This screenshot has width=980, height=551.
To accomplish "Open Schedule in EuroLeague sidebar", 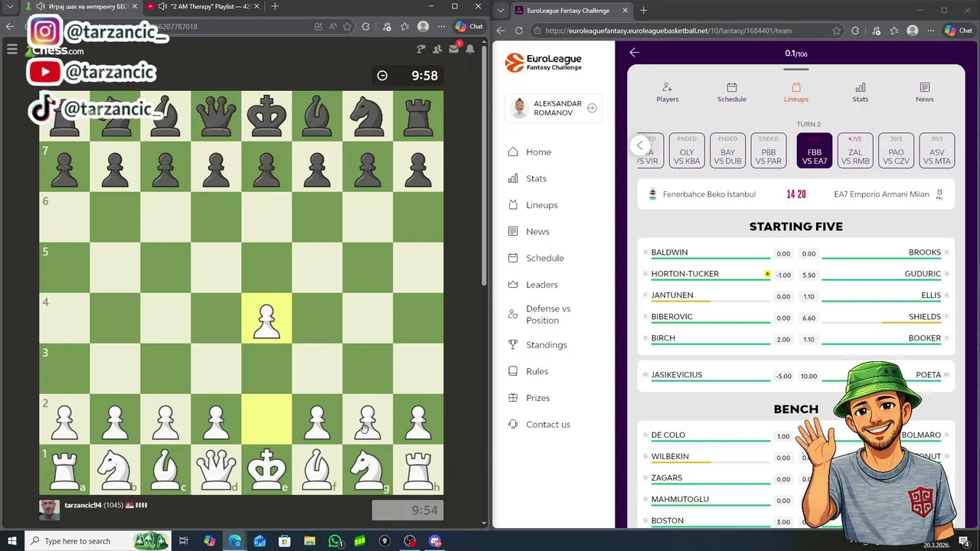I will pyautogui.click(x=544, y=258).
